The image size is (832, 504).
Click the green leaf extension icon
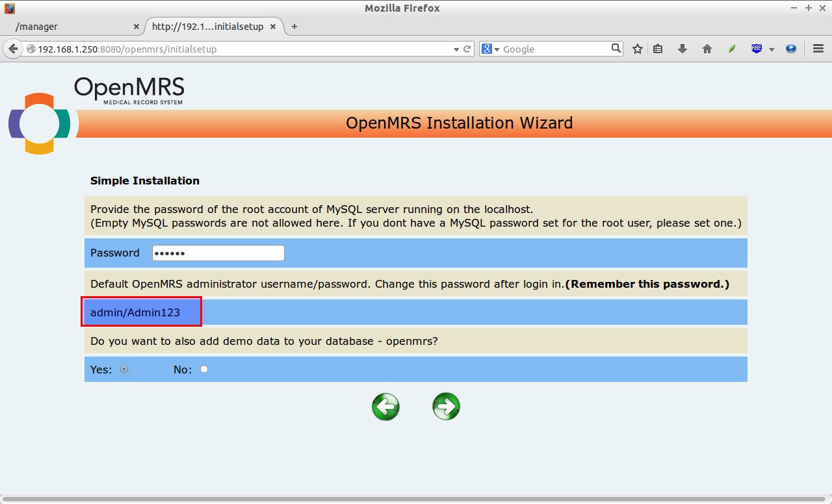(732, 49)
